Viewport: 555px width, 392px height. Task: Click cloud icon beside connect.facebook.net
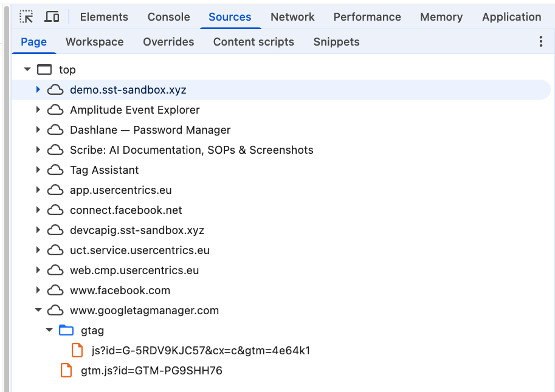(55, 210)
